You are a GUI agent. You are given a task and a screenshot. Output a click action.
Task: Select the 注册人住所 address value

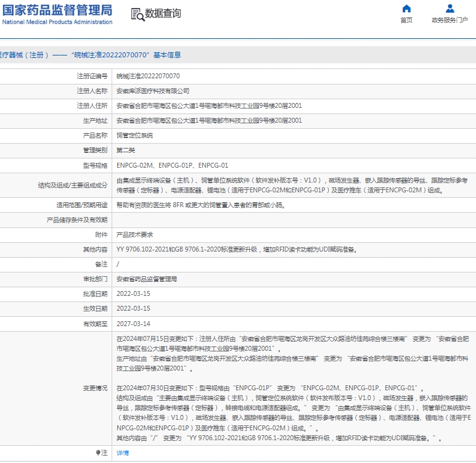click(209, 105)
